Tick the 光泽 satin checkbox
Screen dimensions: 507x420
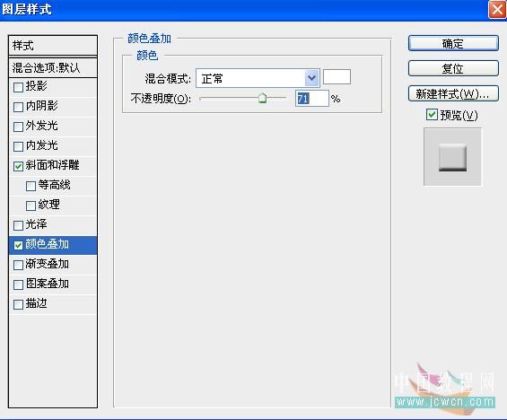(19, 225)
